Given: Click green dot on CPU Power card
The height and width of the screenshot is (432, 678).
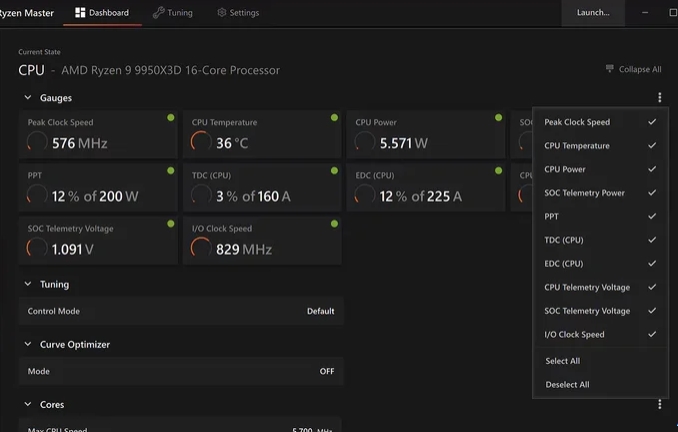Looking at the screenshot, I should coord(499,118).
